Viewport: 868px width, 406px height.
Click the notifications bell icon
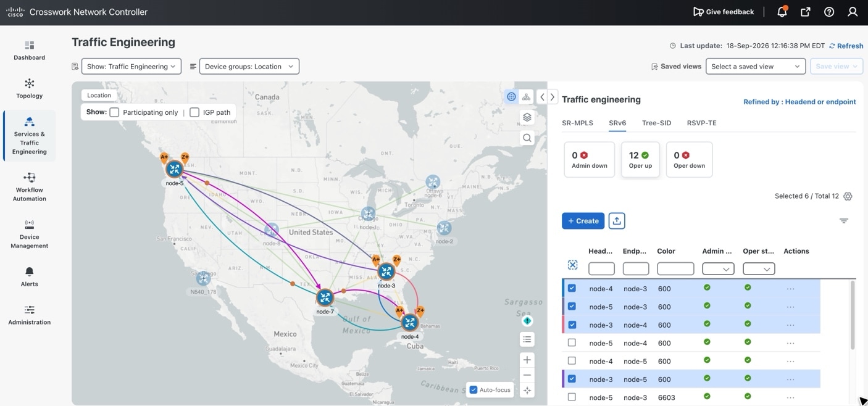tap(782, 12)
